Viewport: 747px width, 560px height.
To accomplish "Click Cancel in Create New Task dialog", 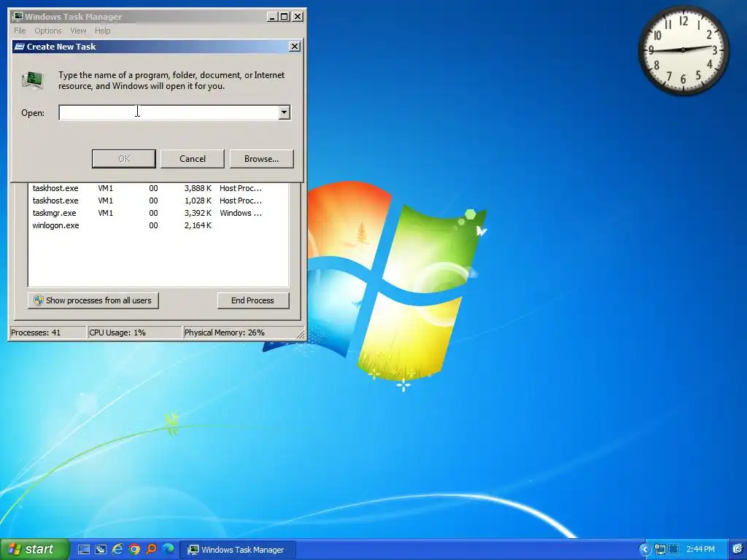I will tap(193, 158).
